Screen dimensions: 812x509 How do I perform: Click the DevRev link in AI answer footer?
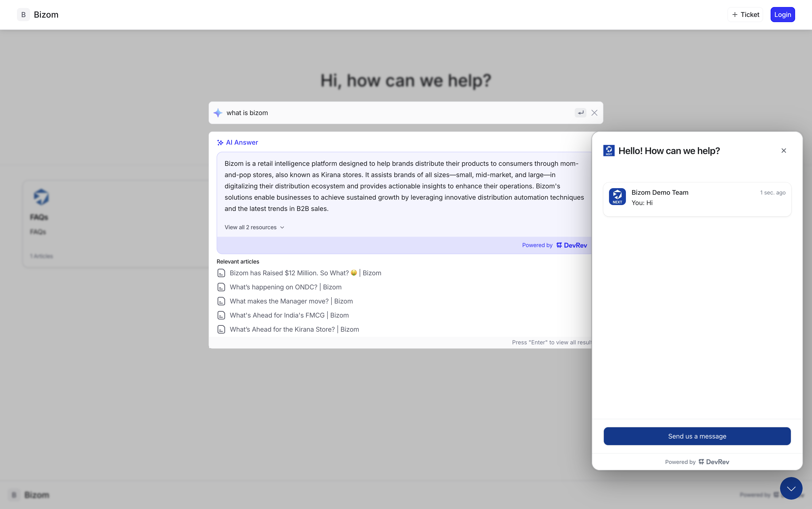click(x=572, y=245)
